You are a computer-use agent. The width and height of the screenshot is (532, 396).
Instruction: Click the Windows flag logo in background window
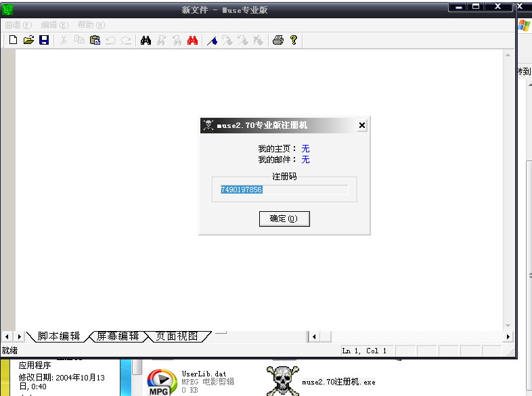point(524,26)
